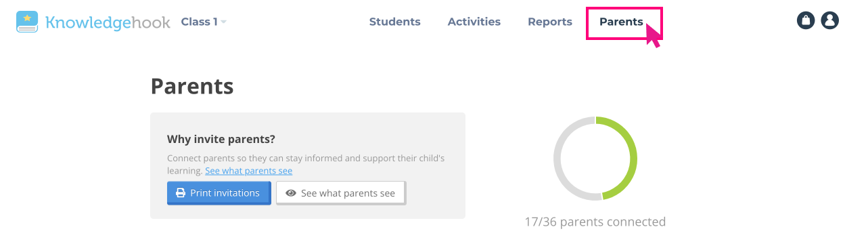Click the printer icon in Print invitations
Viewport: 868px width, 246px height.
pyautogui.click(x=181, y=193)
